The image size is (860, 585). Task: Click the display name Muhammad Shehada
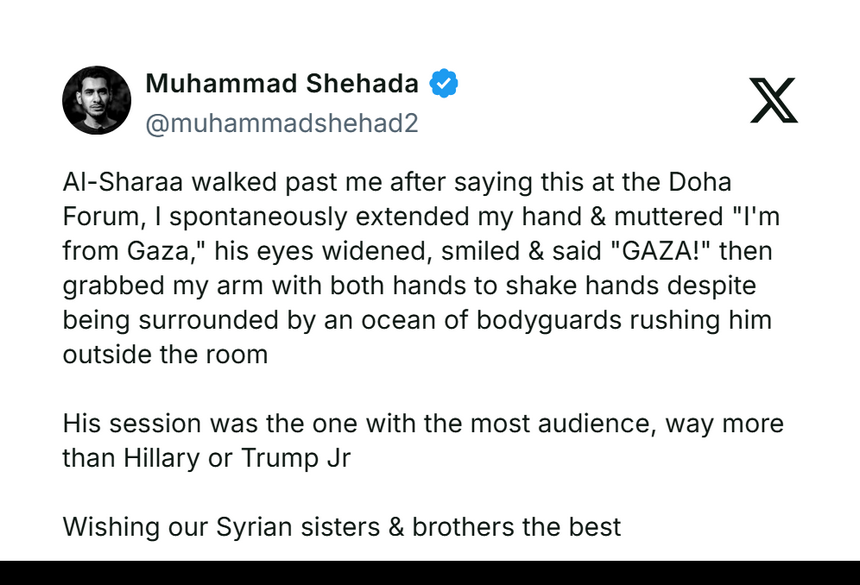[x=281, y=84]
